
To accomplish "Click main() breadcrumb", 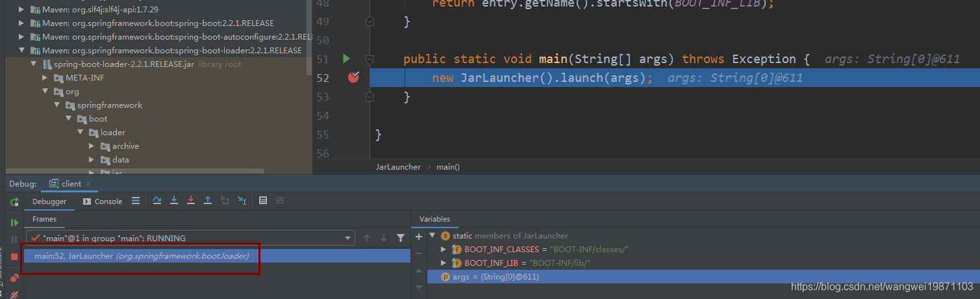I will coord(448,167).
